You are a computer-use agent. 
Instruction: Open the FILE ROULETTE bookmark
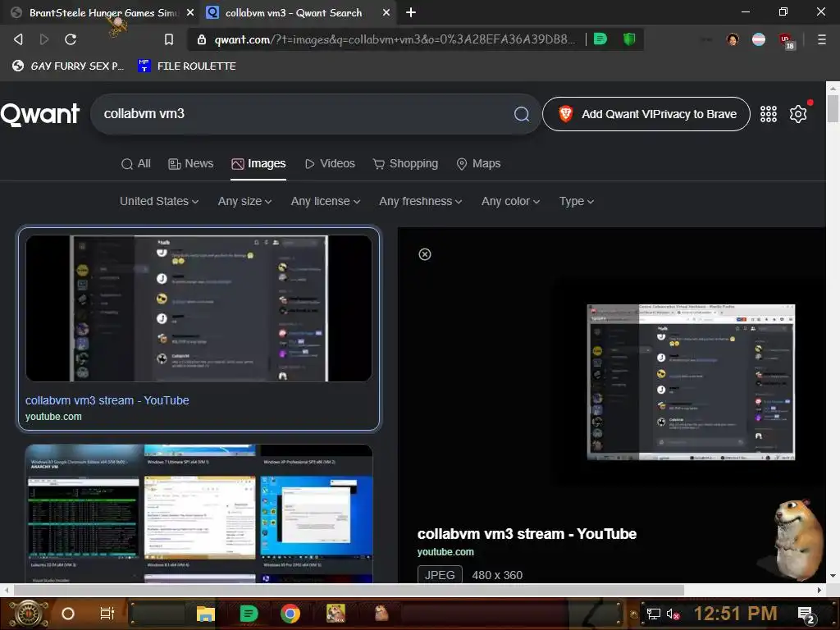pos(187,66)
